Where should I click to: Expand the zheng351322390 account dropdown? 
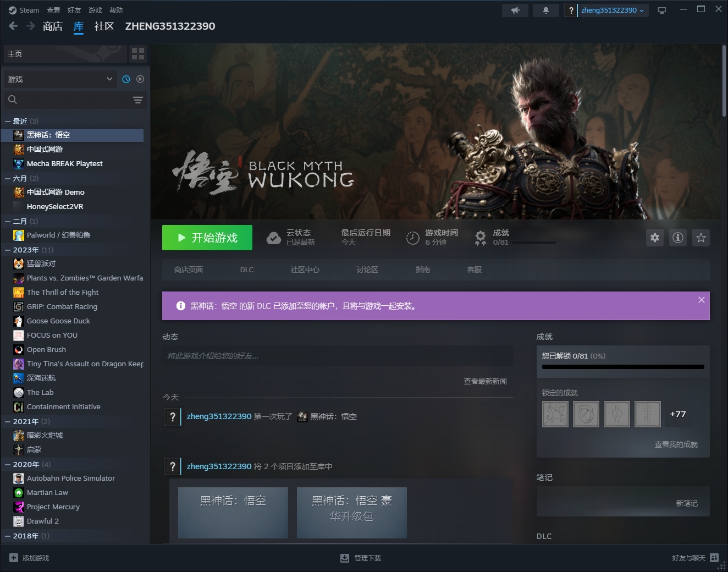tap(613, 10)
